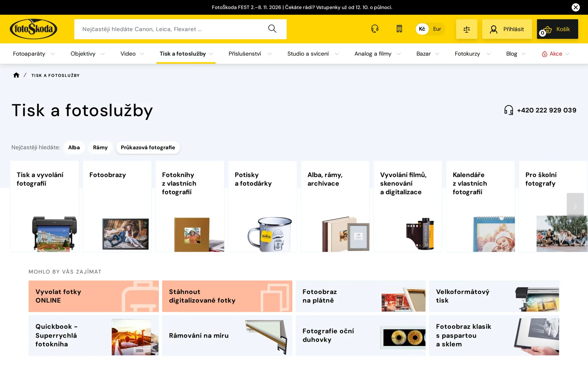Select the Alba quick-search chip
This screenshot has height=368, width=588.
coord(74,148)
